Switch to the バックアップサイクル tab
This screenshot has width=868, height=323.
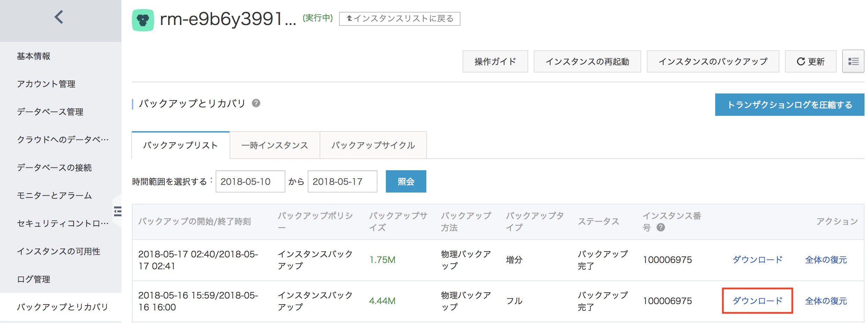(x=373, y=145)
